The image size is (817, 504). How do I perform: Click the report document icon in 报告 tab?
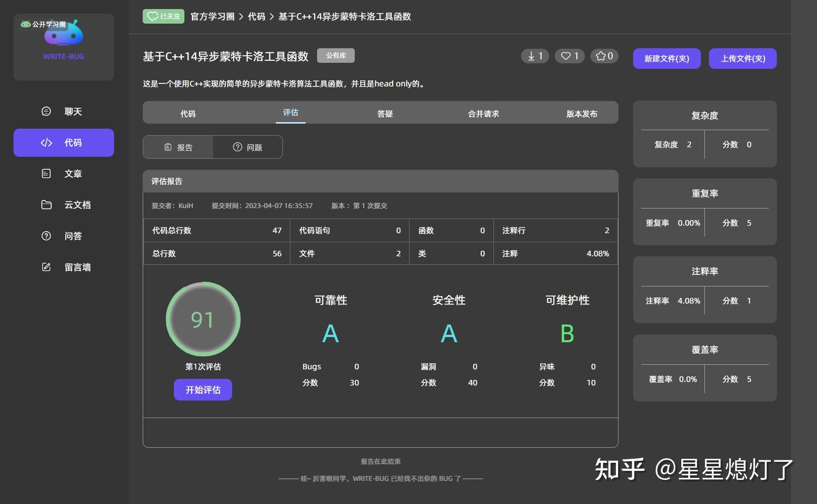[x=168, y=147]
